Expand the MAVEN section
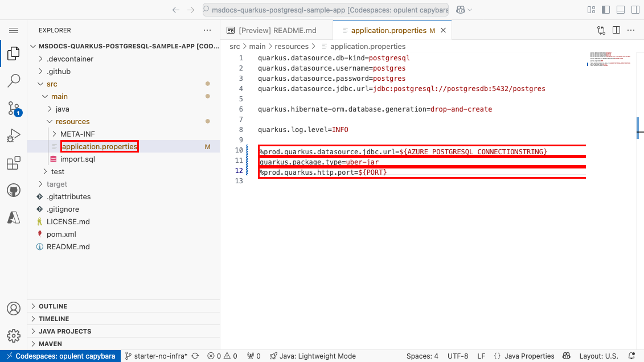The image size is (644, 362). tap(124, 344)
